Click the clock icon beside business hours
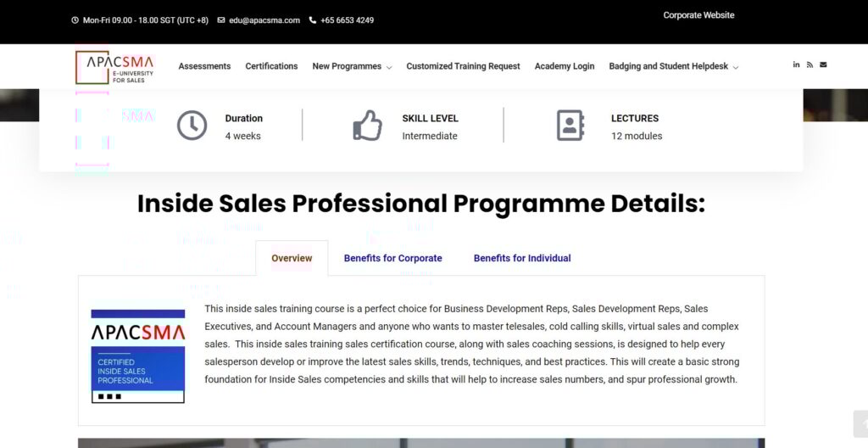 75,20
